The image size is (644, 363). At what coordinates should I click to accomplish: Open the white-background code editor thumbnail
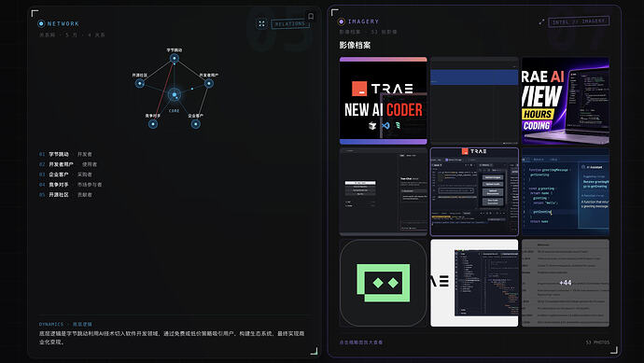[x=474, y=283]
